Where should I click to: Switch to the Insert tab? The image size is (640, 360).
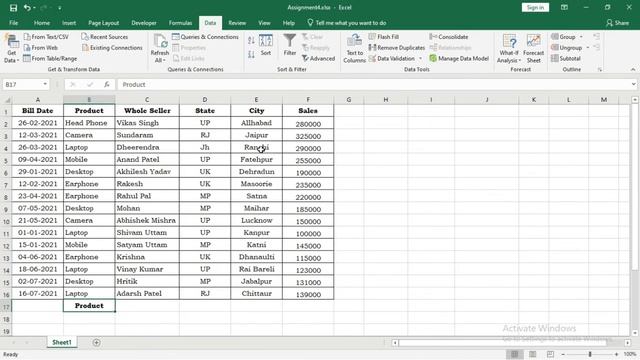(69, 23)
